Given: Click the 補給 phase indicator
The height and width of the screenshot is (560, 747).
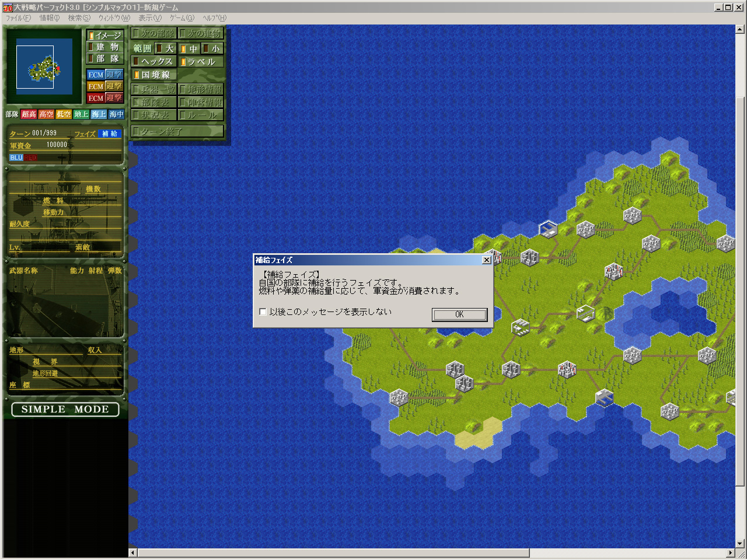Looking at the screenshot, I should [110, 134].
